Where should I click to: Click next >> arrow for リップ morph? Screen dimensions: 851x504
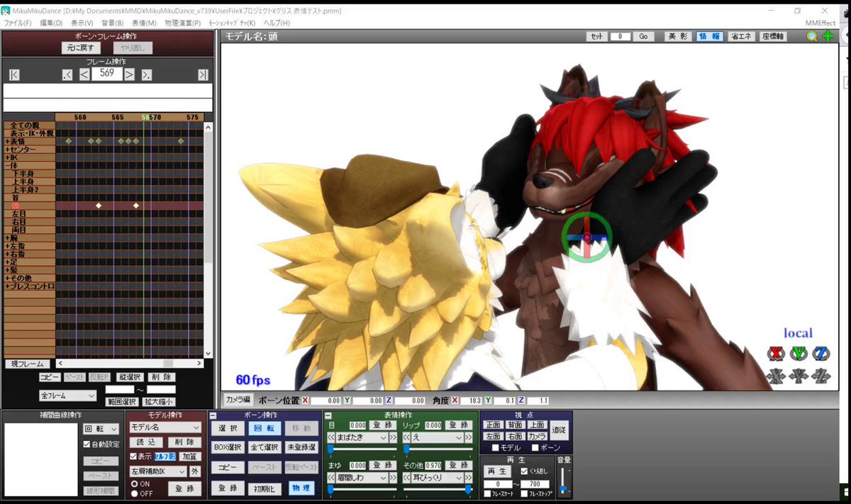tap(469, 438)
